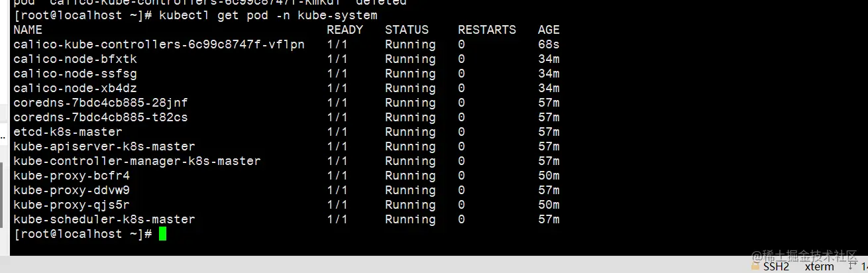Click the 1/1 ready value of kube-apiserver-k8s-master
The width and height of the screenshot is (868, 273).
(337, 146)
